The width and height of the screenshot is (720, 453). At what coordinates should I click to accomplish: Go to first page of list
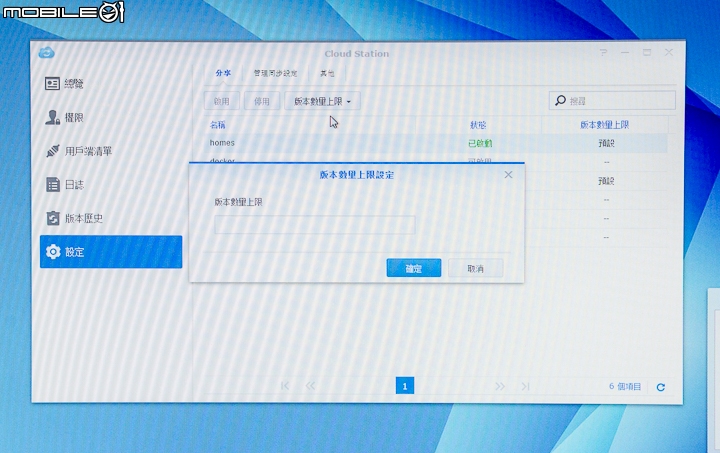click(285, 386)
